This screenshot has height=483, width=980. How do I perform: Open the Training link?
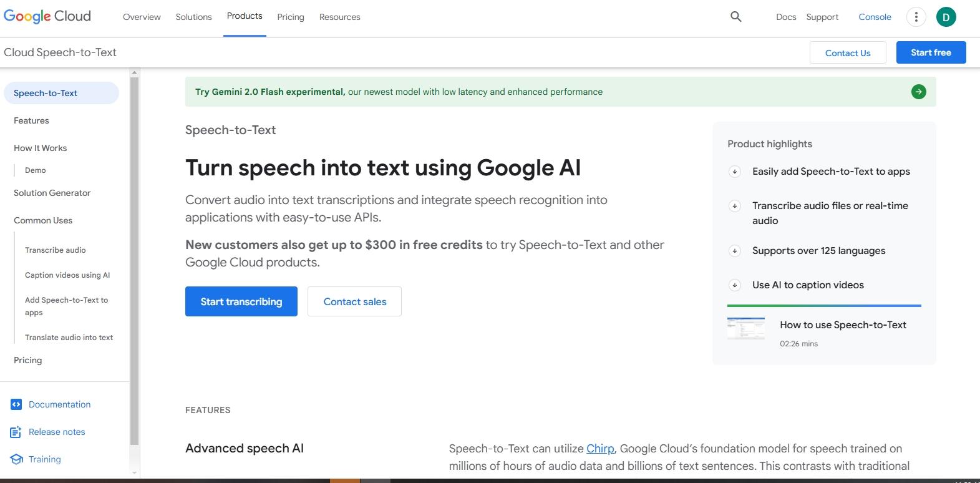(x=45, y=459)
